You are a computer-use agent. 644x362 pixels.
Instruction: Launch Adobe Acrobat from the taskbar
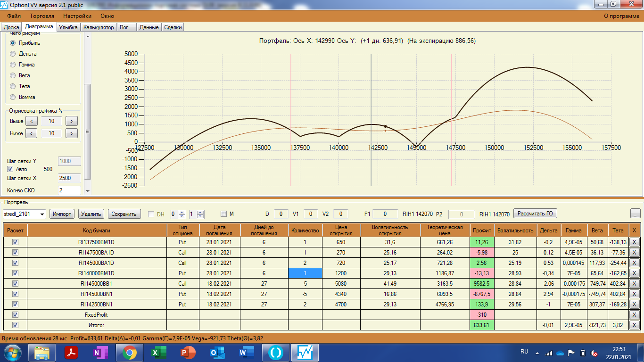71,352
